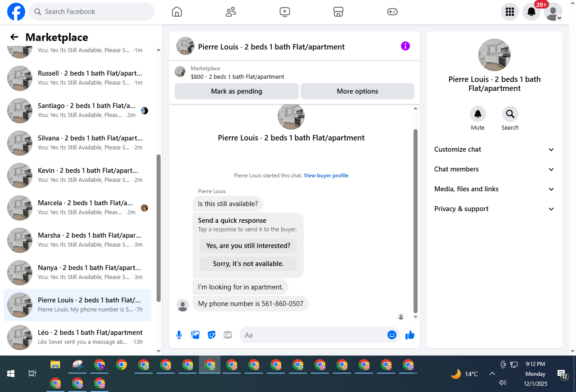The image size is (576, 392).
Task: Click the conversation list scrollbar thumb
Action: click(x=158, y=228)
